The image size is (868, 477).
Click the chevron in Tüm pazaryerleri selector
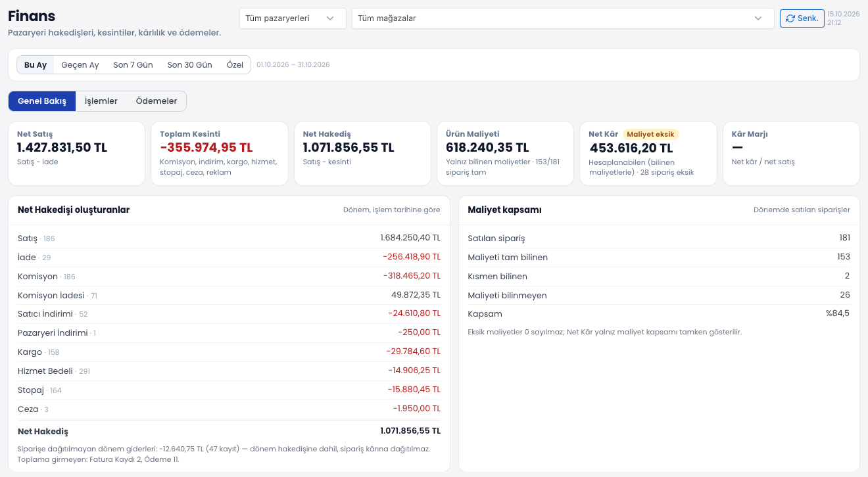[x=330, y=18]
